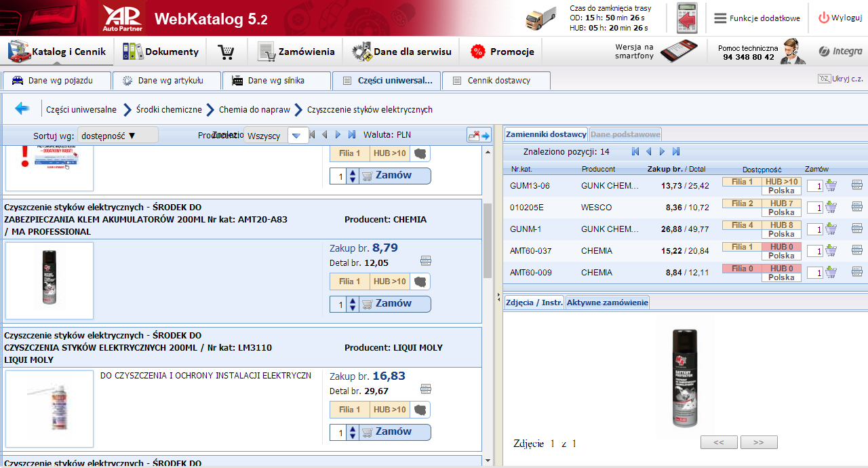Click next photo >> button
The image size is (868, 468).
click(759, 442)
